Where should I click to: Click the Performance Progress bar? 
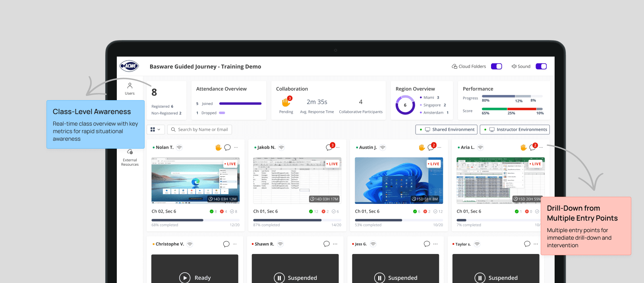pyautogui.click(x=512, y=96)
